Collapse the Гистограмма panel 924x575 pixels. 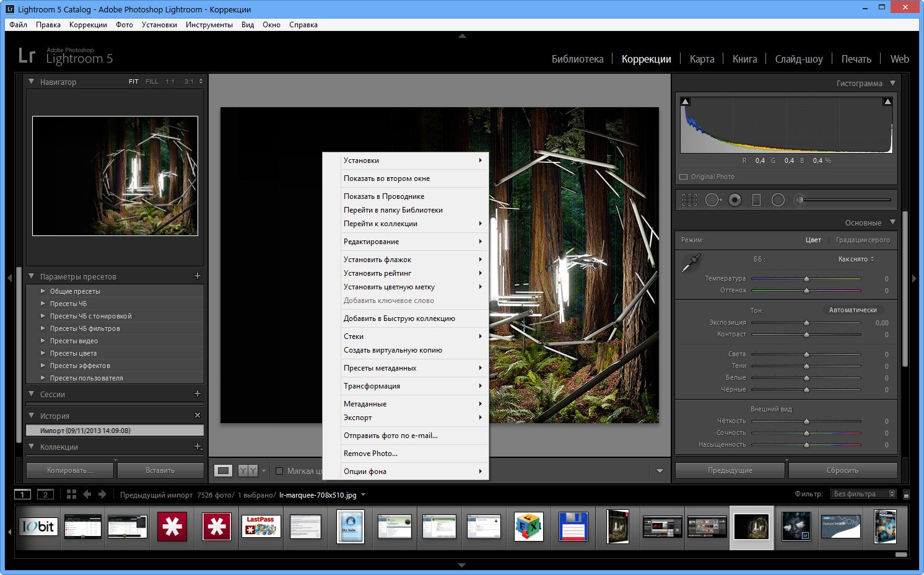pos(892,83)
